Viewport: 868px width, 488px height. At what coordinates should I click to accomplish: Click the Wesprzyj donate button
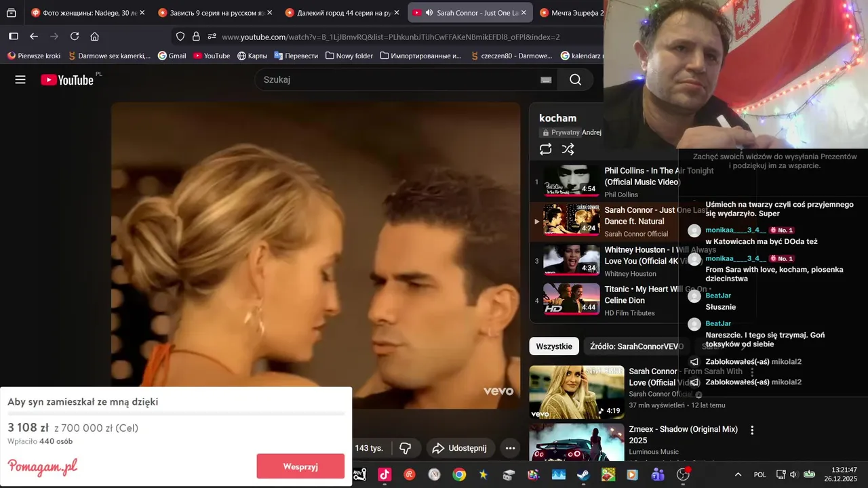tap(300, 466)
